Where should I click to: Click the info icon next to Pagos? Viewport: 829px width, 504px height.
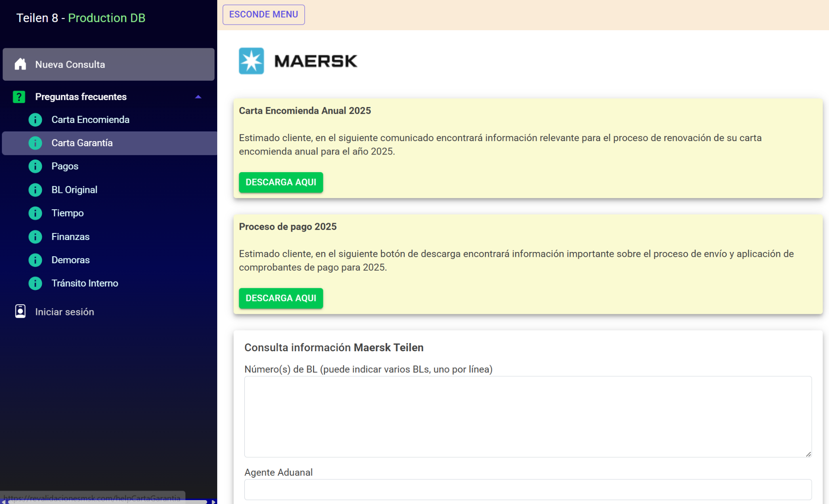[35, 166]
